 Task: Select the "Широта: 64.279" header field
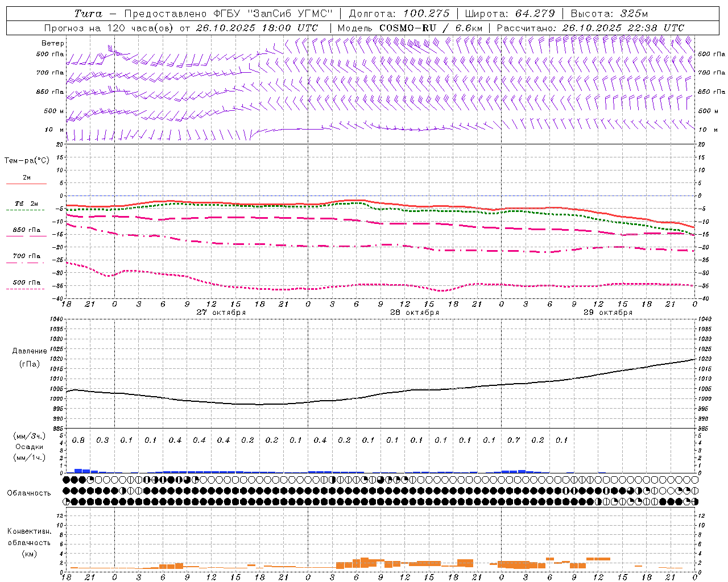(x=510, y=14)
